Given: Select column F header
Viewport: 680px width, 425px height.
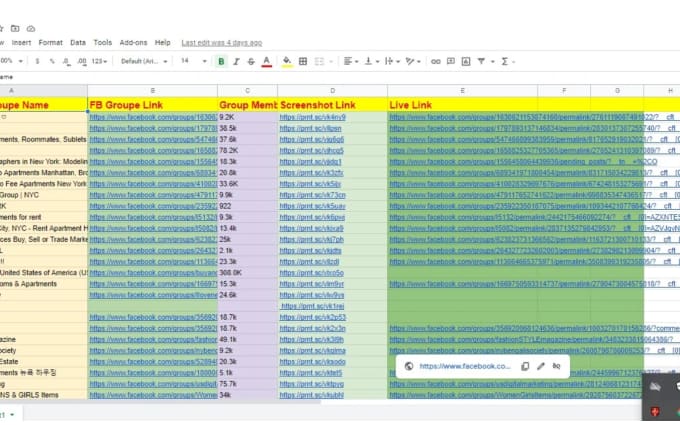Looking at the screenshot, I should pos(564,91).
